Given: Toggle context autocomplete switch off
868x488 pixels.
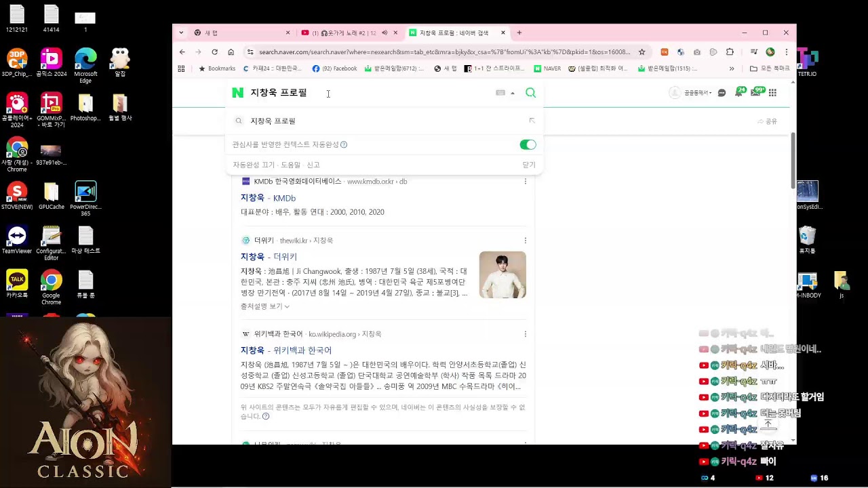Looking at the screenshot, I should [x=528, y=144].
